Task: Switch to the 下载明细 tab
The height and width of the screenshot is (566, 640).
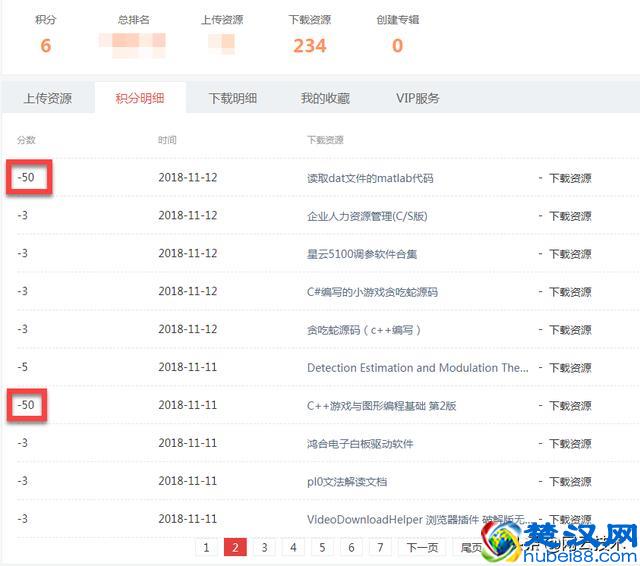Action: tap(233, 98)
